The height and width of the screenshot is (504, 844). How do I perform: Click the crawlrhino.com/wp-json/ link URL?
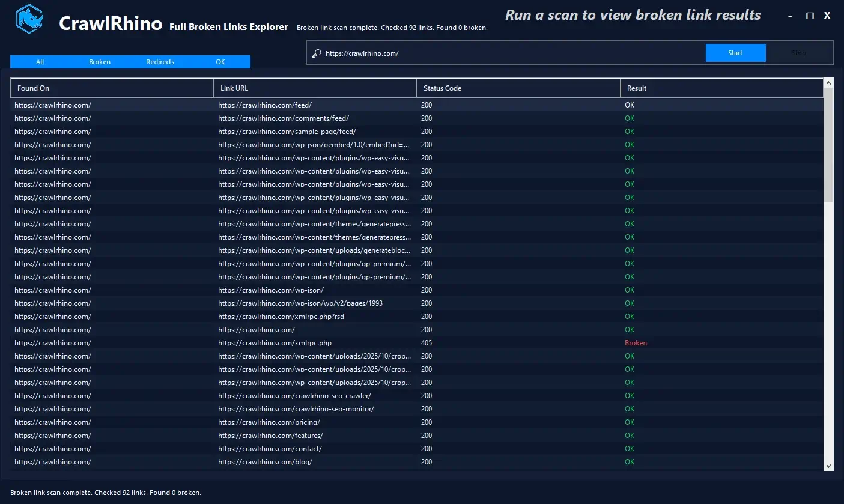pyautogui.click(x=271, y=290)
